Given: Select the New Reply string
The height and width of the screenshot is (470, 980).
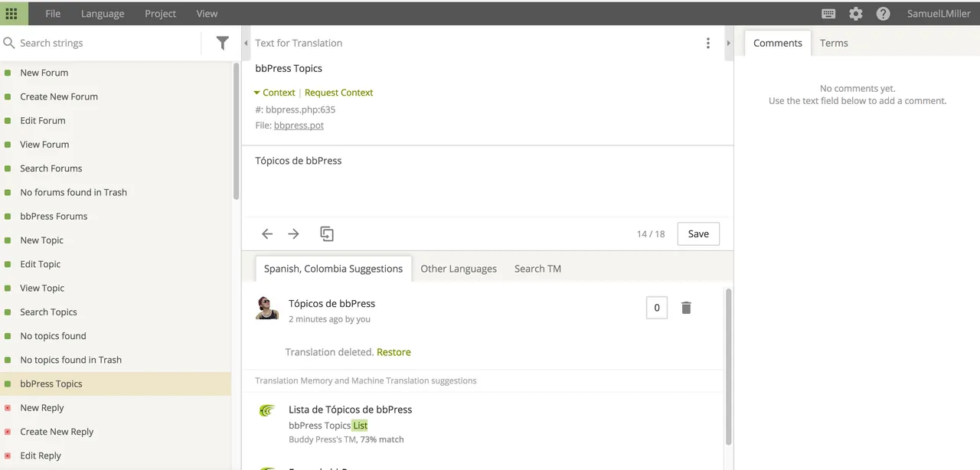Looking at the screenshot, I should (116, 408).
